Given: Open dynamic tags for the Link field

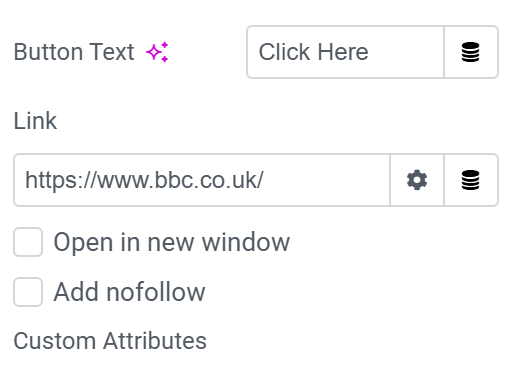Looking at the screenshot, I should tap(471, 180).
